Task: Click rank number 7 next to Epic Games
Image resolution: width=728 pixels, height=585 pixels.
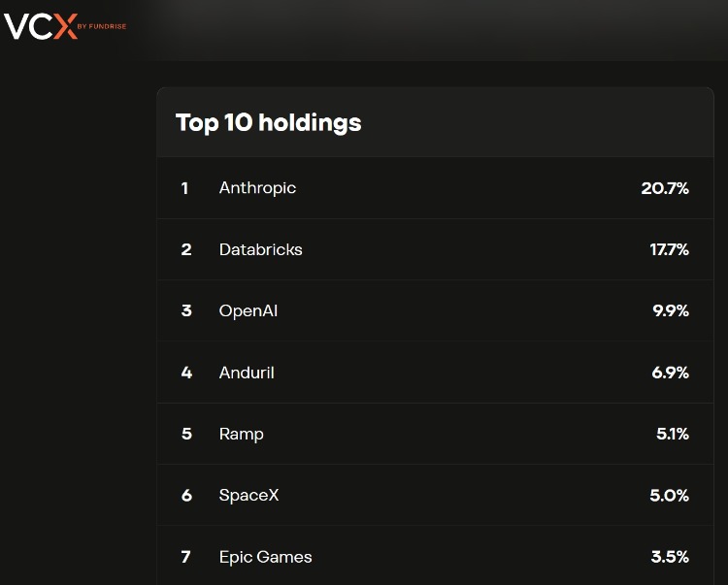Action: pyautogui.click(x=186, y=557)
